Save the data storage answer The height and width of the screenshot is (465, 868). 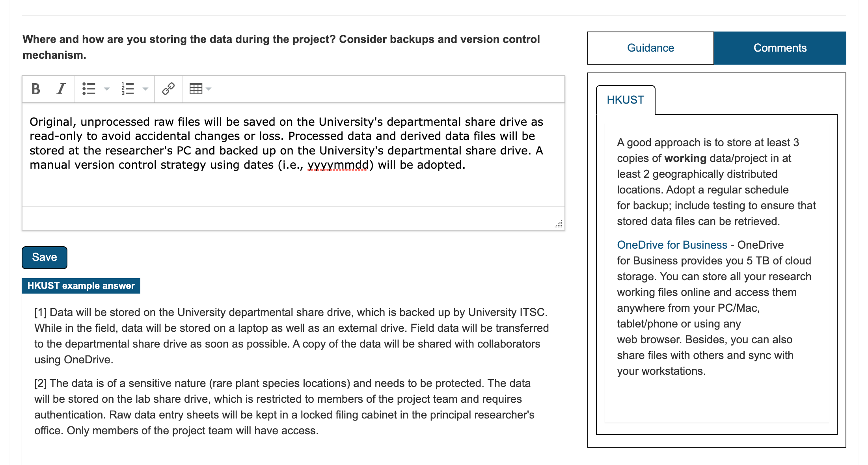[45, 257]
